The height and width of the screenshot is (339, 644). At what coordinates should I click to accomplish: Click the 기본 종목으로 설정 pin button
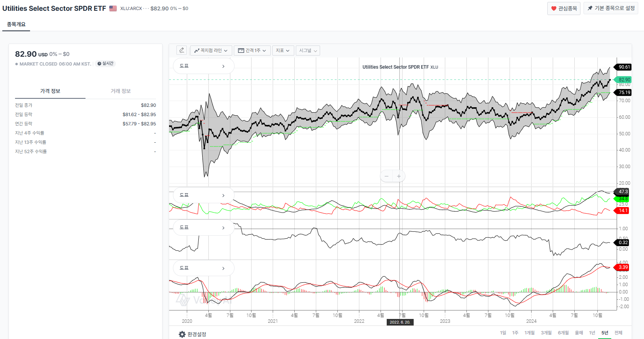[611, 8]
